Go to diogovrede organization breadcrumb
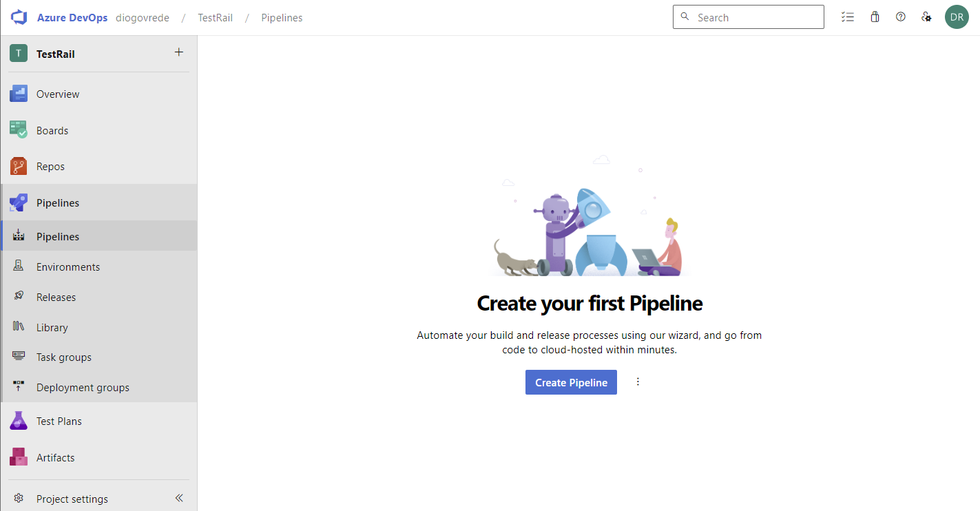The image size is (980, 511). (x=143, y=18)
